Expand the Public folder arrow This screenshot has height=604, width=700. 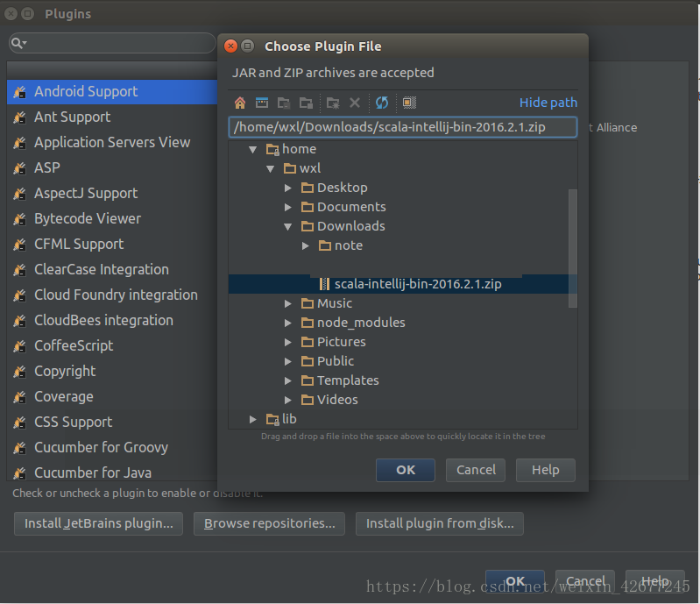click(x=288, y=361)
